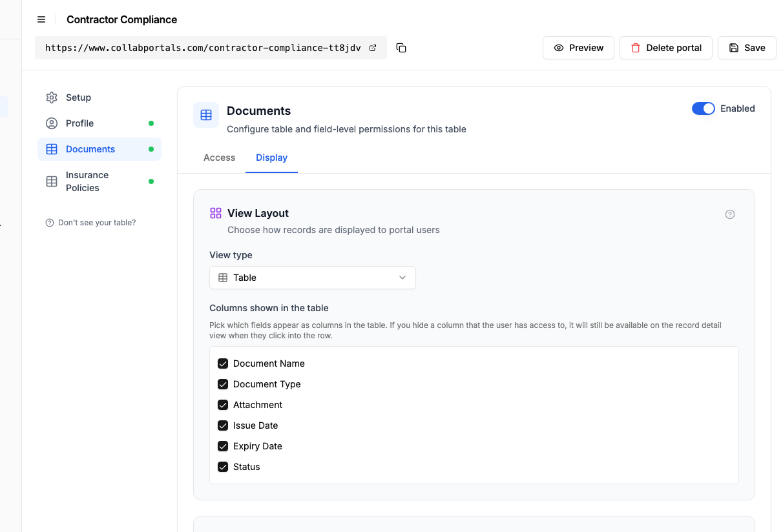The image size is (783, 532).
Task: Select Documents in the sidebar
Action: tap(99, 149)
